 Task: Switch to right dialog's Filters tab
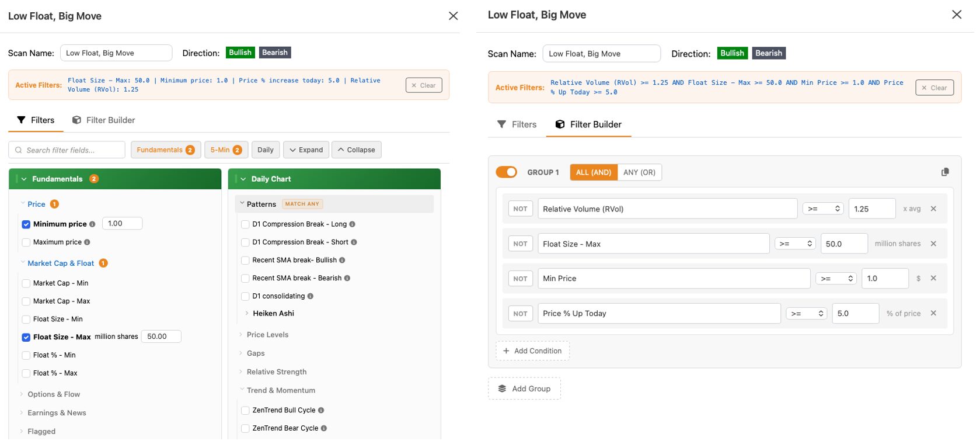point(517,124)
